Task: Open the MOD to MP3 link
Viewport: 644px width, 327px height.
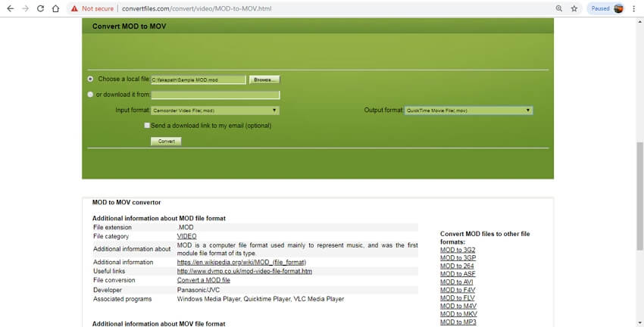Action: click(x=458, y=322)
